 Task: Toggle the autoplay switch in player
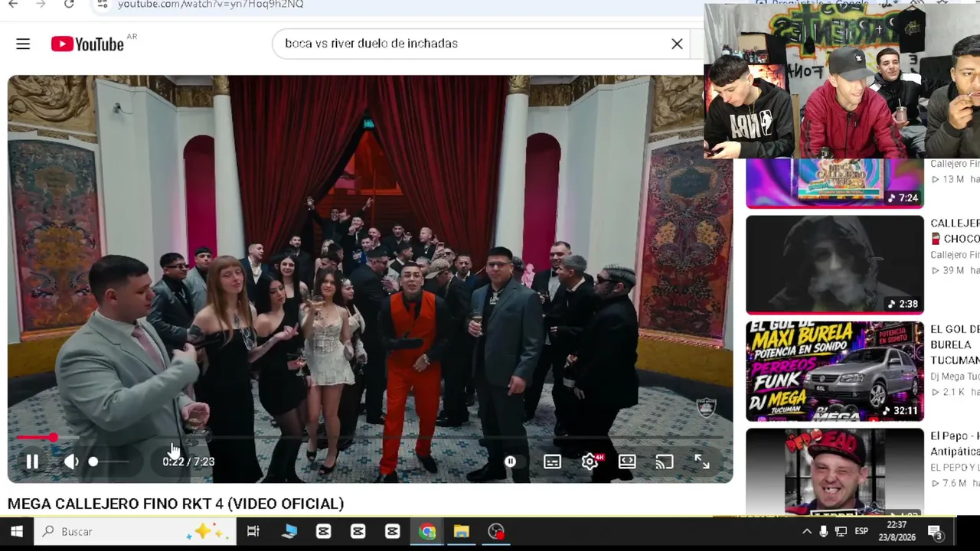point(510,461)
